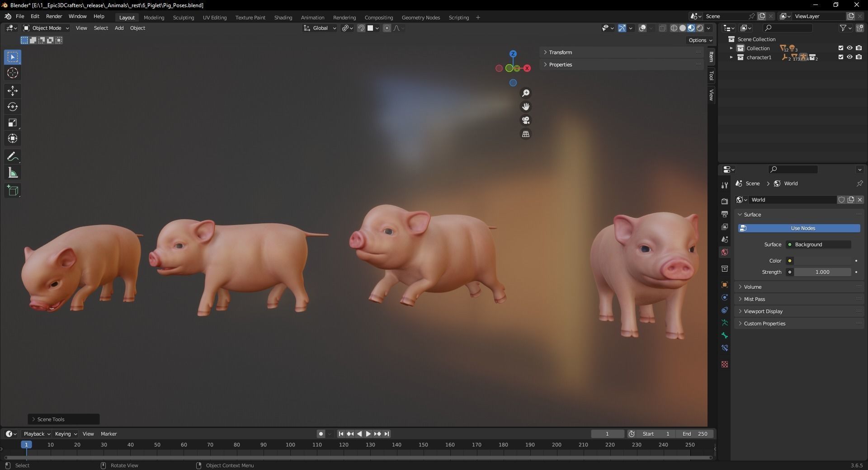
Task: Select the Annotate tool
Action: [13, 157]
